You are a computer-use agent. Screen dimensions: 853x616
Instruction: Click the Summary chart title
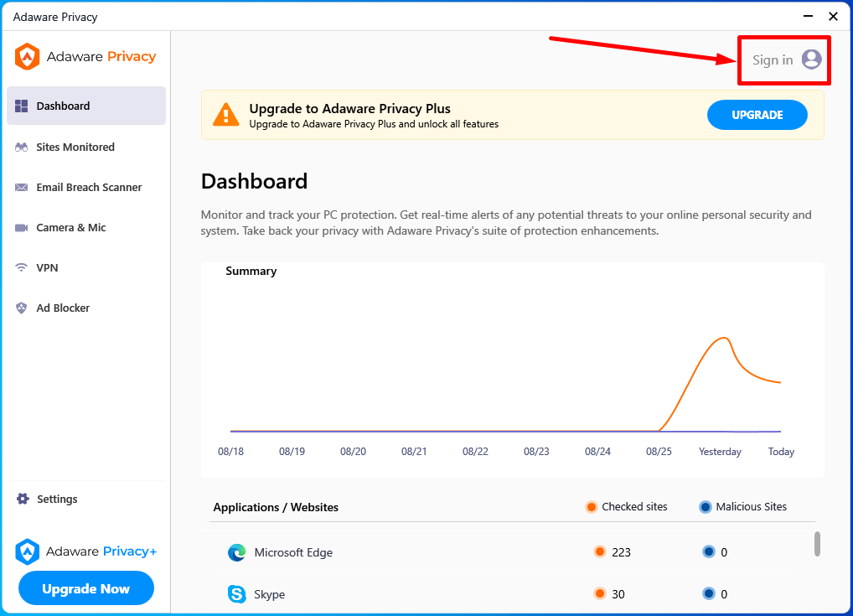251,271
